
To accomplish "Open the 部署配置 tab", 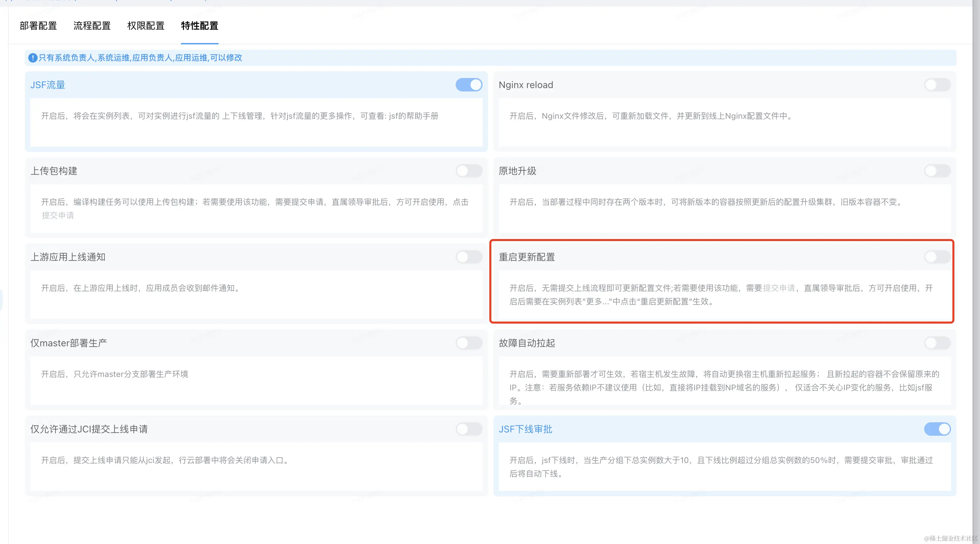I will (38, 26).
